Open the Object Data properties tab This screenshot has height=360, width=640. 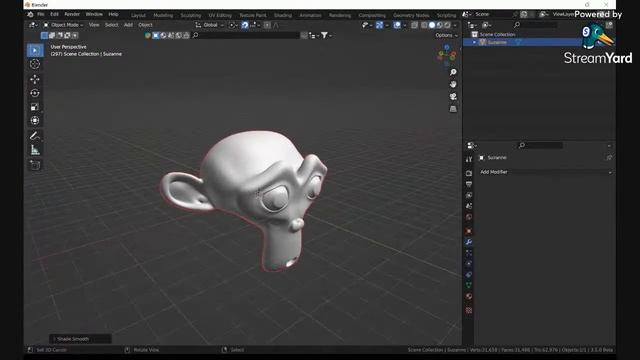click(469, 285)
